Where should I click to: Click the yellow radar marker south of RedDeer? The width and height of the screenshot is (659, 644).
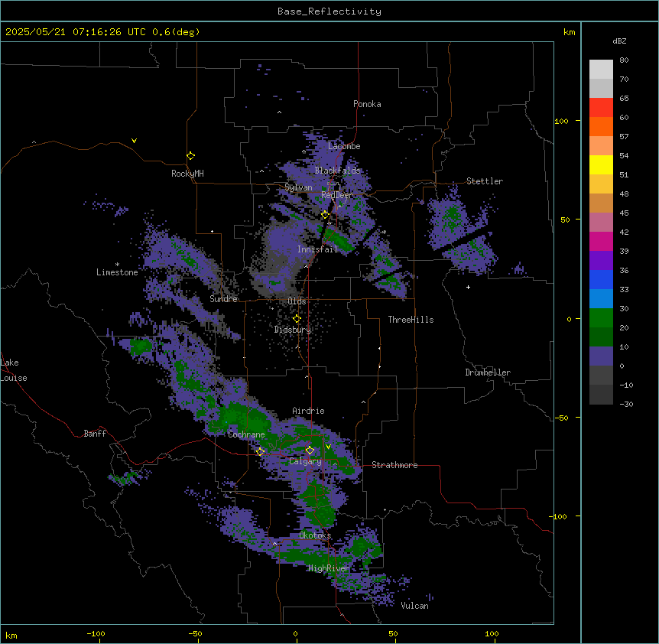point(325,215)
